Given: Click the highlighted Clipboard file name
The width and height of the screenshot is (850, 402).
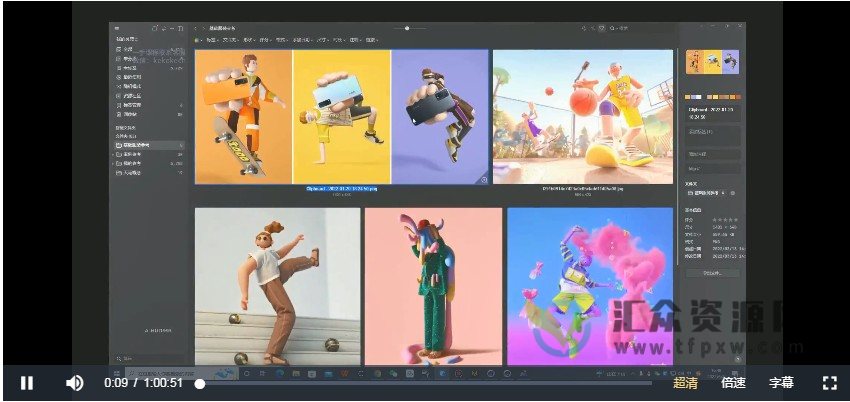Looking at the screenshot, I should [342, 189].
